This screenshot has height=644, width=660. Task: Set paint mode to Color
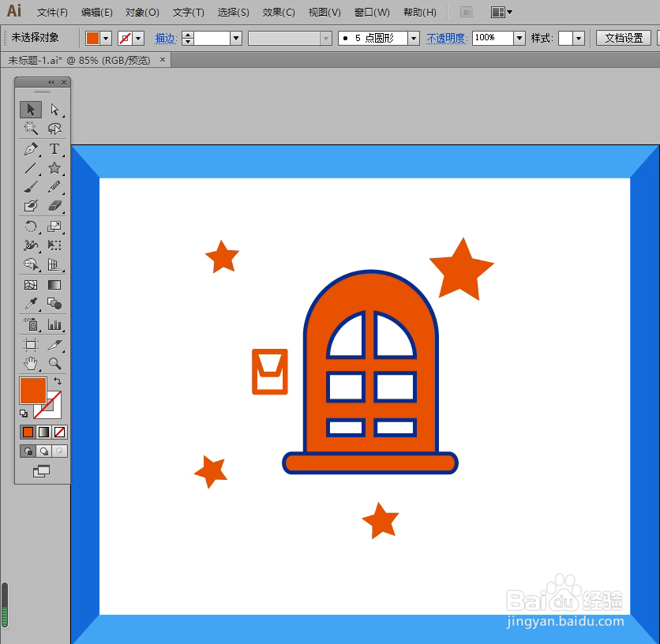tap(28, 432)
